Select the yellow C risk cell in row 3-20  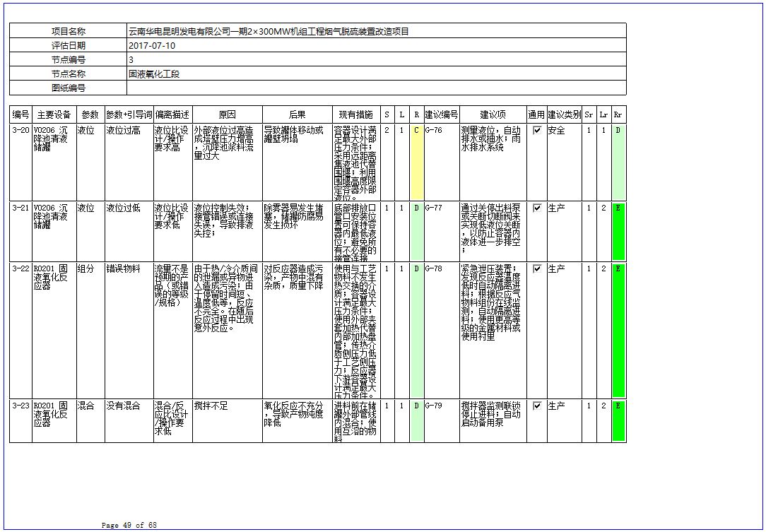coord(417,162)
